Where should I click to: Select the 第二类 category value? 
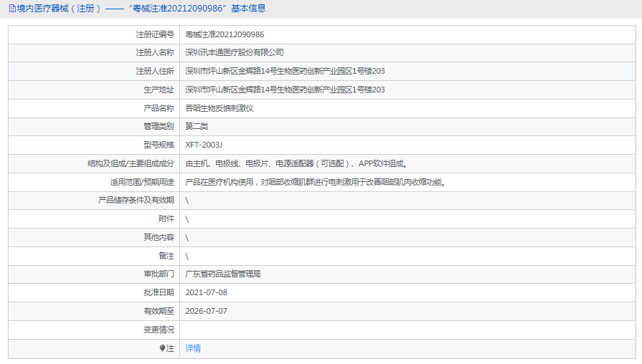197,126
